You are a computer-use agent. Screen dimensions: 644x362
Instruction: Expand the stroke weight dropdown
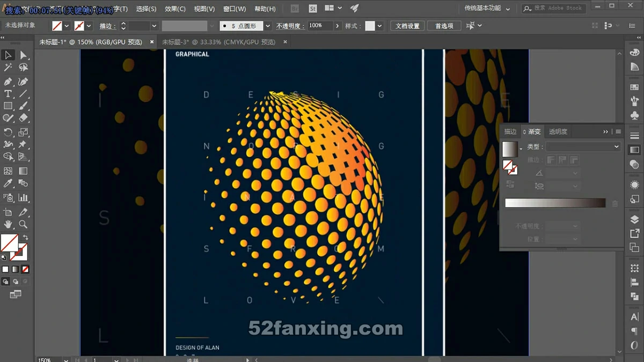154,26
